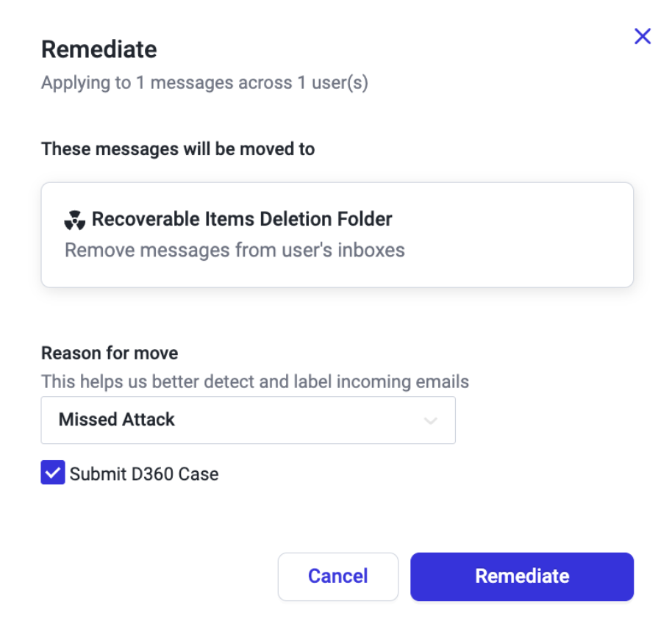Click the "Remediate" dialog heading
This screenshot has width=672, height=635.
99,49
